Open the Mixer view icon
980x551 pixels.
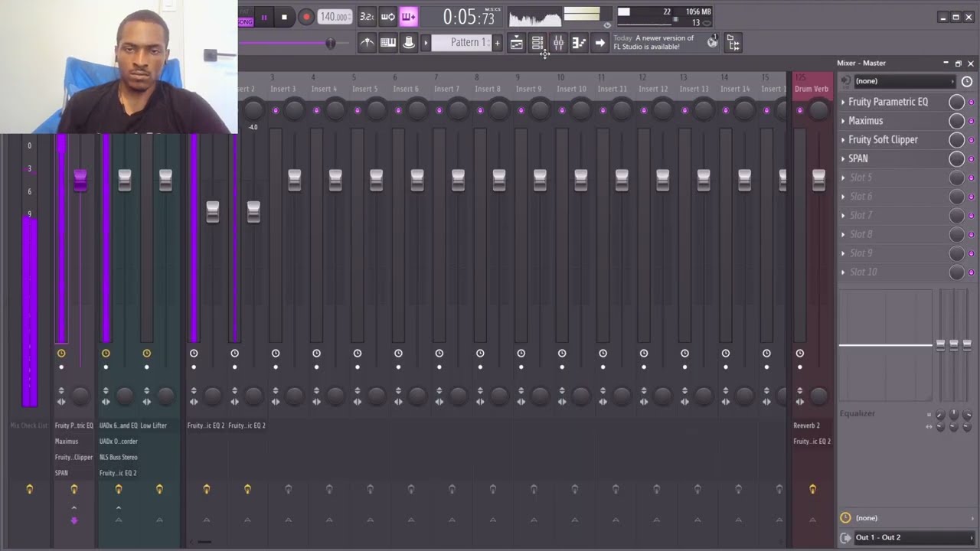[x=558, y=43]
